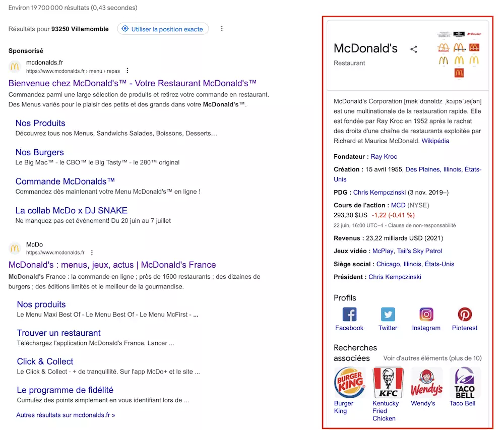Open McDonald's Twitter profile
The width and height of the screenshot is (504, 430).
388,315
